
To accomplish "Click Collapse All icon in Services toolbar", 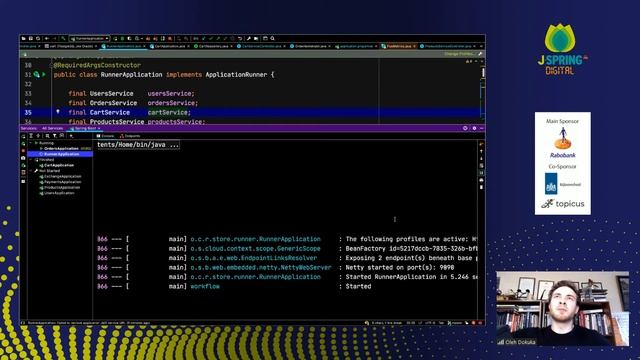I will click(x=38, y=136).
